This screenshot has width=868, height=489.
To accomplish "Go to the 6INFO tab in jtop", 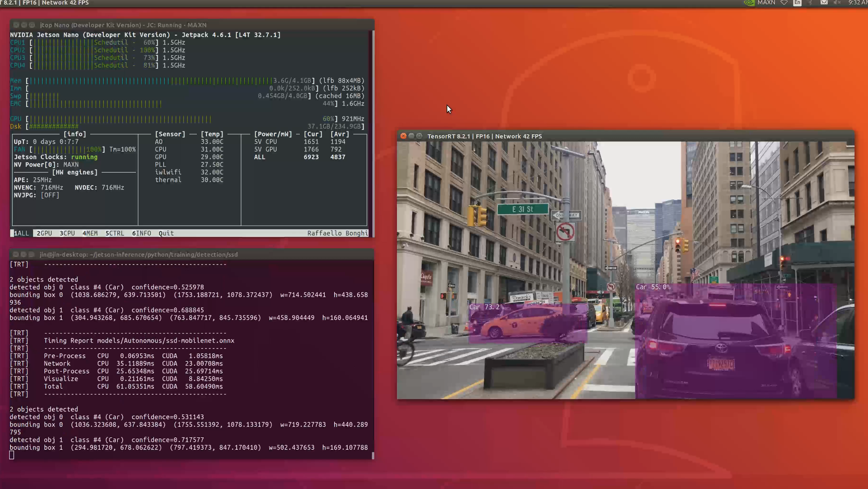I will [x=142, y=233].
